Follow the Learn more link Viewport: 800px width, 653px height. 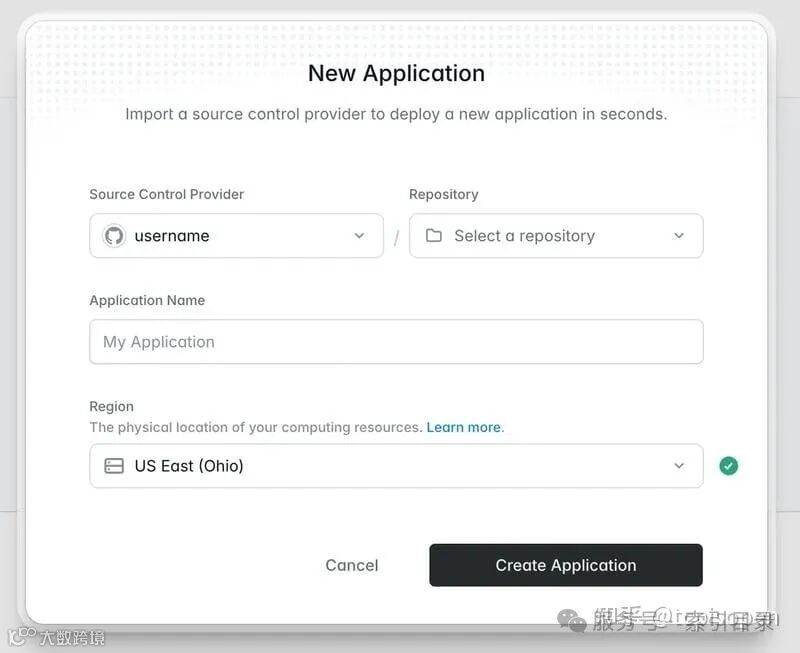tap(465, 428)
